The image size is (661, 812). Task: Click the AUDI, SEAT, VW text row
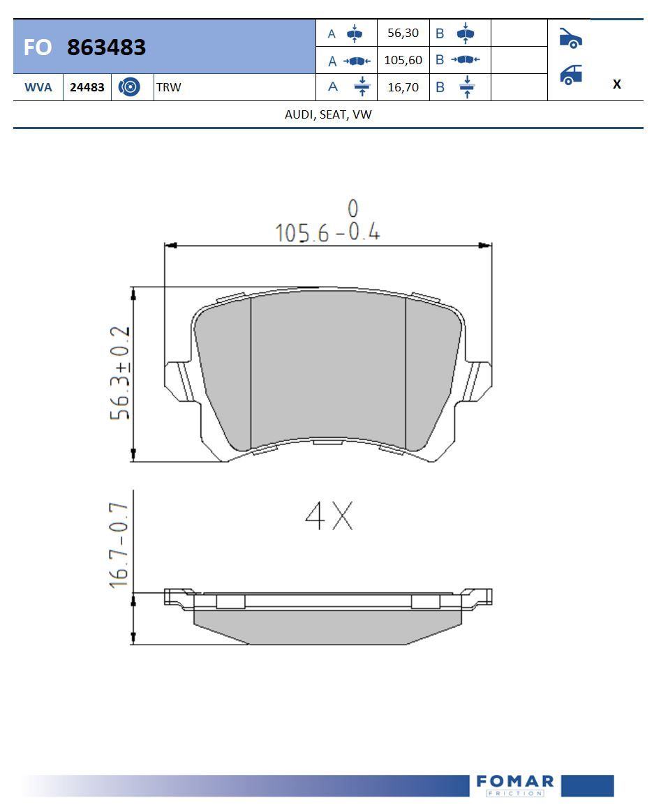tap(328, 114)
